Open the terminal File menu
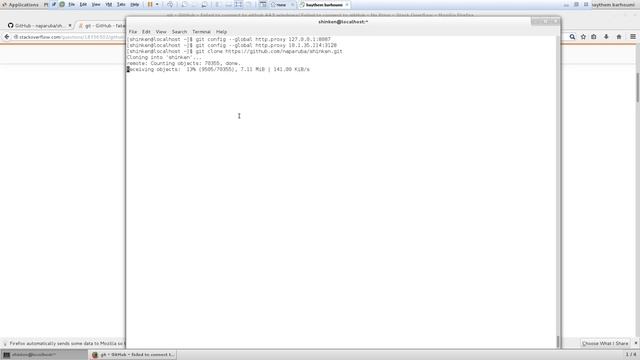Image resolution: width=640 pixels, height=360 pixels. (133, 32)
